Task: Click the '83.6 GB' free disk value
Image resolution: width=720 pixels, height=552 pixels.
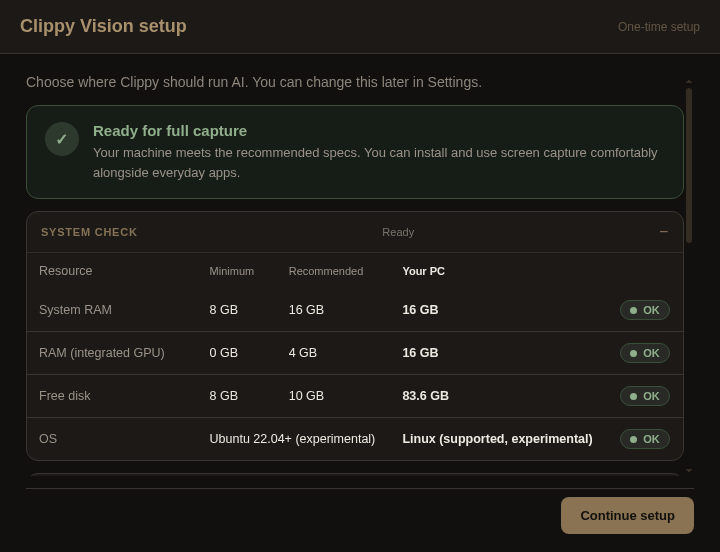Action: [425, 396]
